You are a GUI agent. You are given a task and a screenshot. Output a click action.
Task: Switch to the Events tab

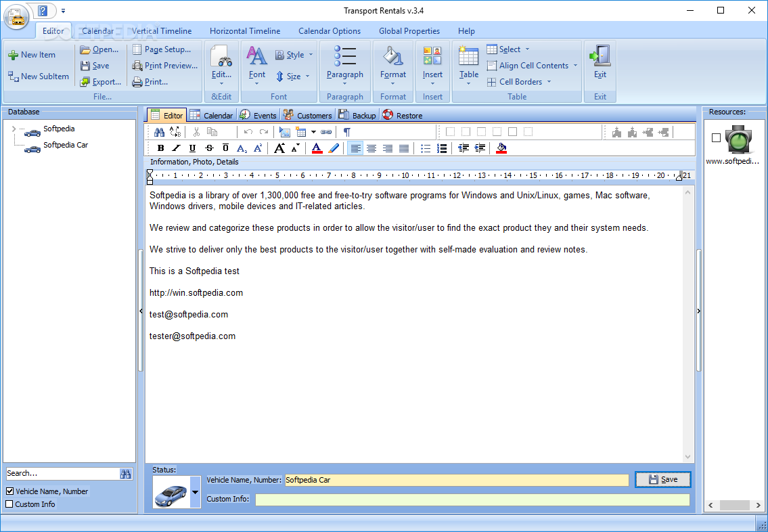coord(258,116)
